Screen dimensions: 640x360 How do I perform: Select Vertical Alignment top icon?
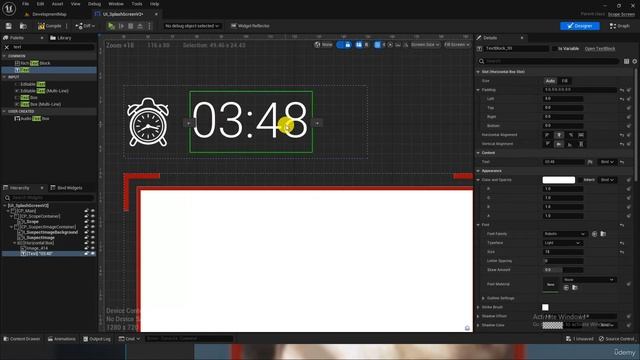point(548,144)
